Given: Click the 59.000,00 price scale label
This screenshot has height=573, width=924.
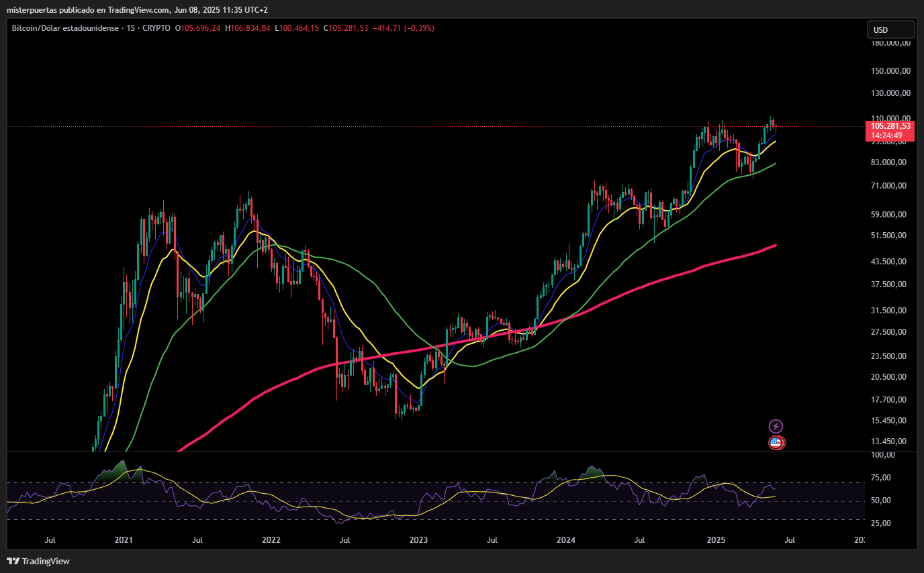Looking at the screenshot, I should click(890, 215).
